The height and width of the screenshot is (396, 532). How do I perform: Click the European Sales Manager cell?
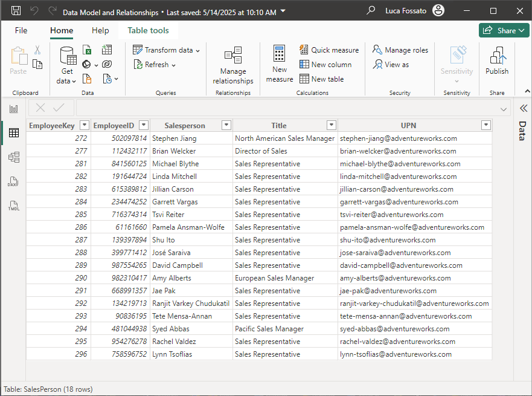click(x=286, y=278)
